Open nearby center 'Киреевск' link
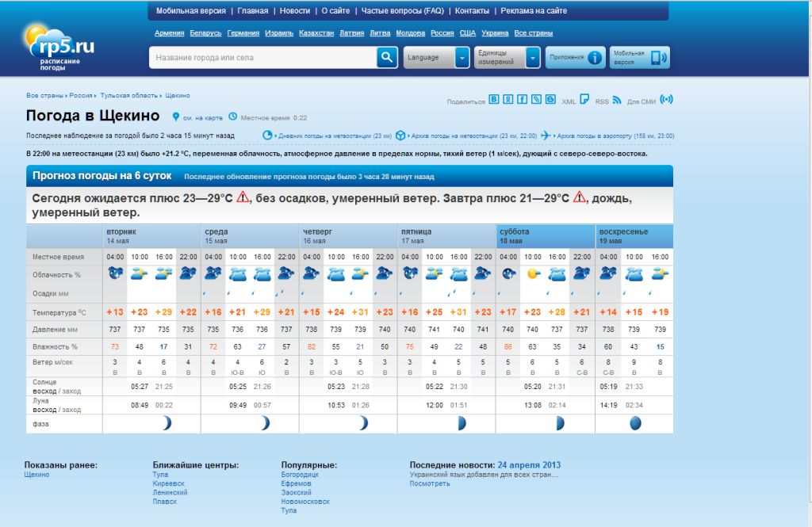This screenshot has width=812, height=527. [x=168, y=483]
